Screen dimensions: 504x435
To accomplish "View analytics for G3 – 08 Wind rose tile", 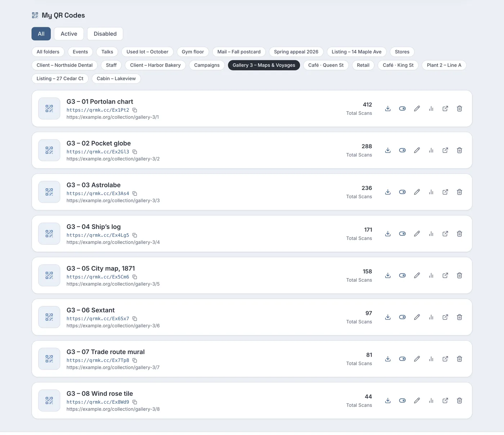I will click(431, 401).
